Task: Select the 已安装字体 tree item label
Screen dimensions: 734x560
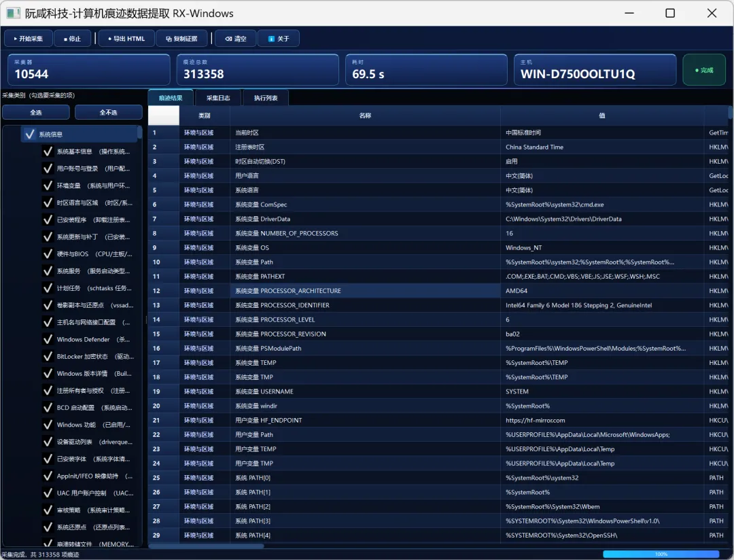Action: [x=93, y=459]
